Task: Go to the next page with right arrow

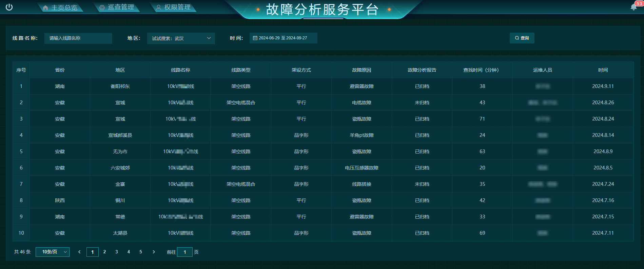Action: (154, 252)
